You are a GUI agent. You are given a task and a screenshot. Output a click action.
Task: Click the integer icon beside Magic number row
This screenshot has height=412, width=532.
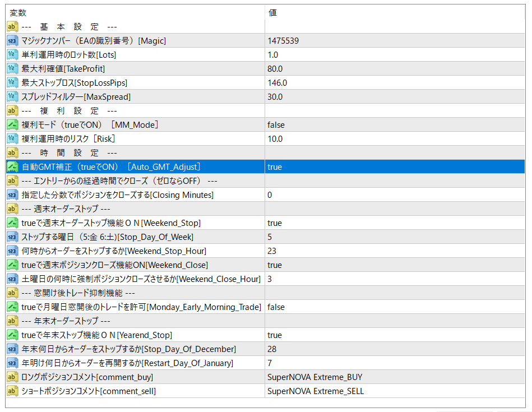click(12, 41)
